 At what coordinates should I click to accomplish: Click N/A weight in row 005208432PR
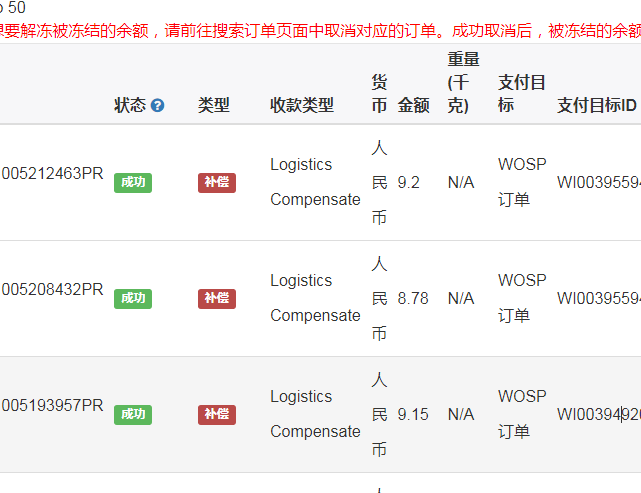pyautogui.click(x=461, y=299)
